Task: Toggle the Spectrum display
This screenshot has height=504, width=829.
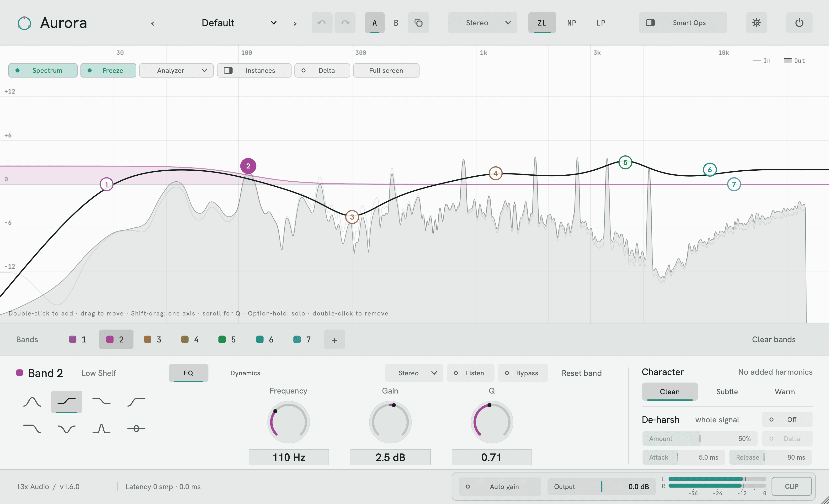Action: tap(43, 71)
